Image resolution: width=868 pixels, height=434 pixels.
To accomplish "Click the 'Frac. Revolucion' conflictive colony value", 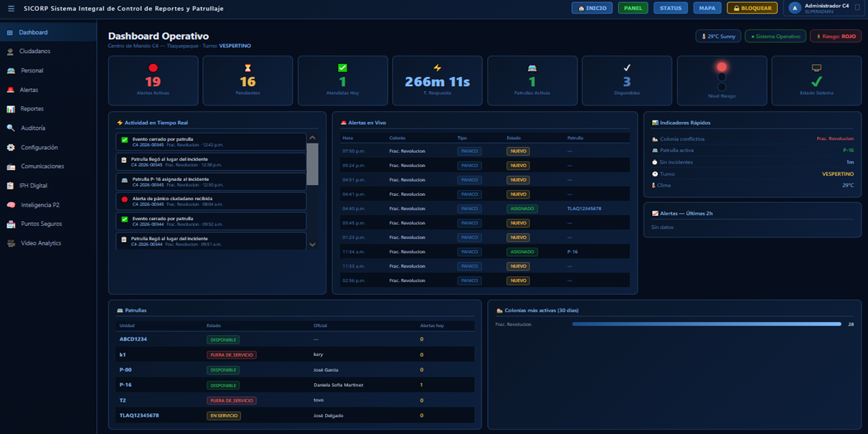I will click(835, 138).
